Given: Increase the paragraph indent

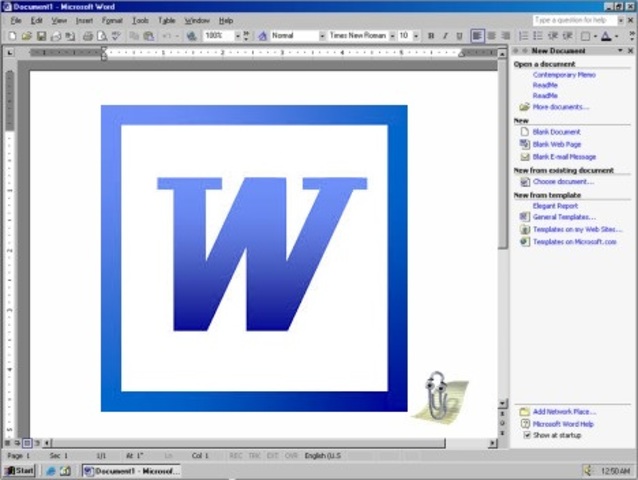Looking at the screenshot, I should click(567, 36).
